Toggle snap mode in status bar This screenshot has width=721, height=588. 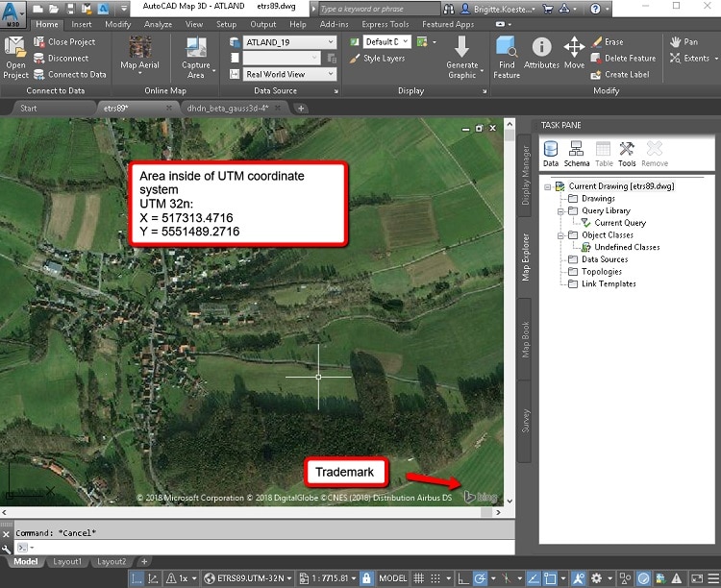pyautogui.click(x=435, y=577)
